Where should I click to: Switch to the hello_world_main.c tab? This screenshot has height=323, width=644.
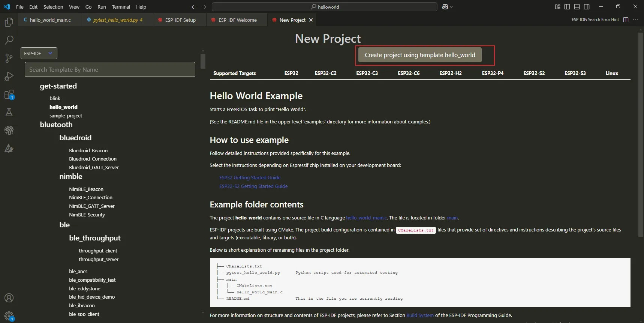click(50, 20)
